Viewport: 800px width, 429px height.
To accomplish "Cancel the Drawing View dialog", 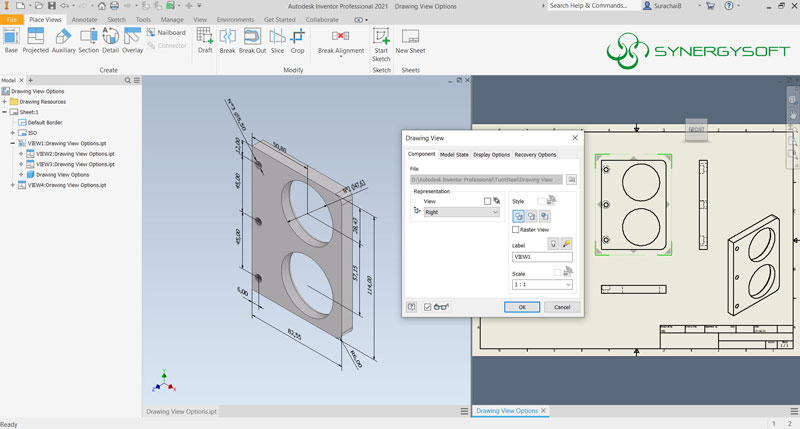I will [x=561, y=307].
